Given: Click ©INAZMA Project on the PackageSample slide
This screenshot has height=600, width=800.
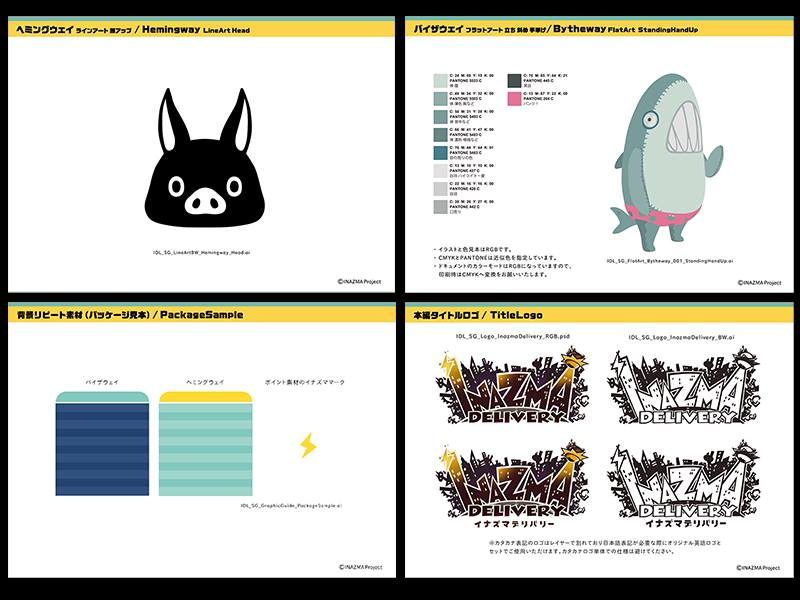Looking at the screenshot, I should [360, 567].
